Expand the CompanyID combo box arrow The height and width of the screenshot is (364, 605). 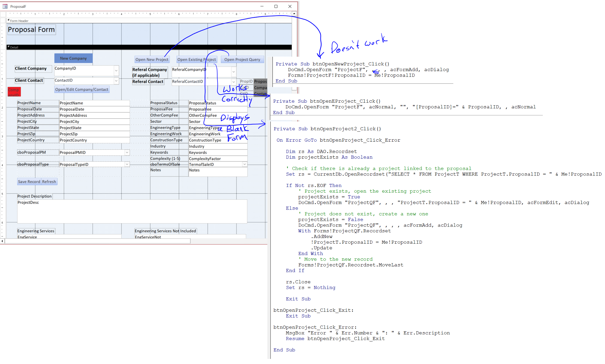116,71
